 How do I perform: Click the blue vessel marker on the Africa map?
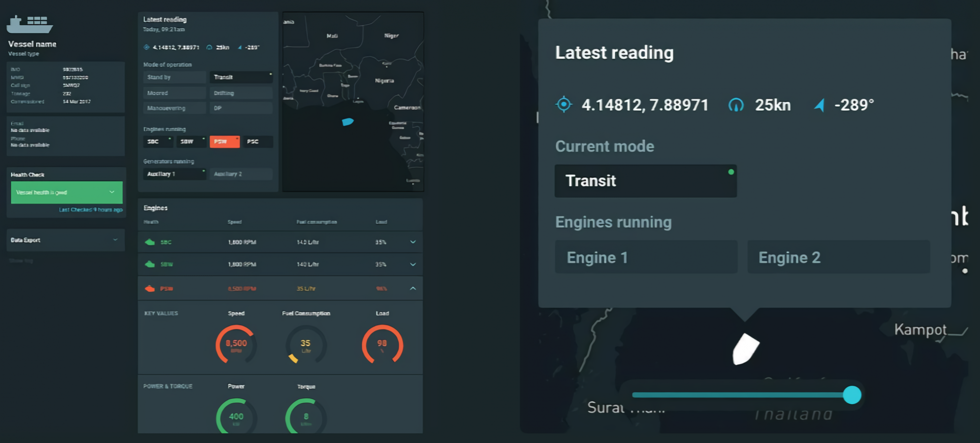(x=347, y=122)
